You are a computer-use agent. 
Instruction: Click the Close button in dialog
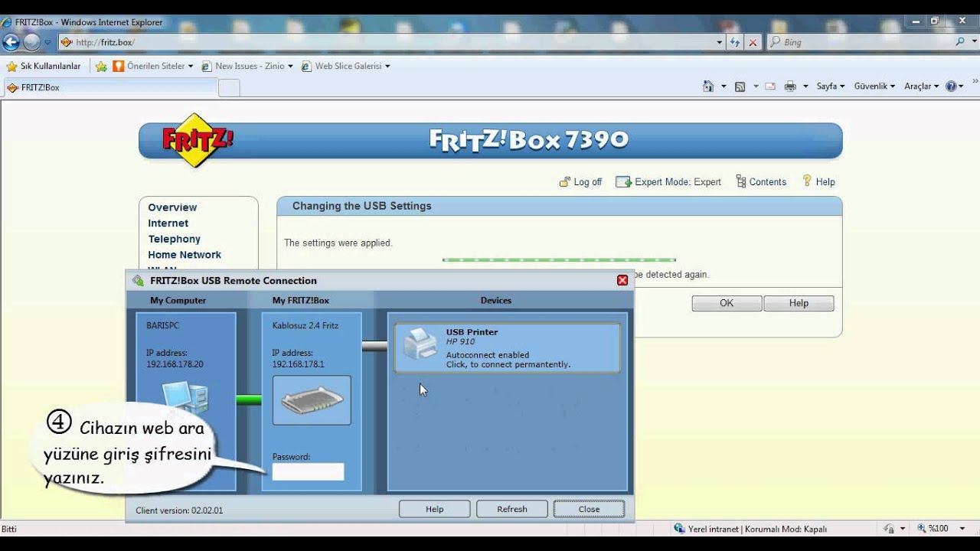coord(590,509)
